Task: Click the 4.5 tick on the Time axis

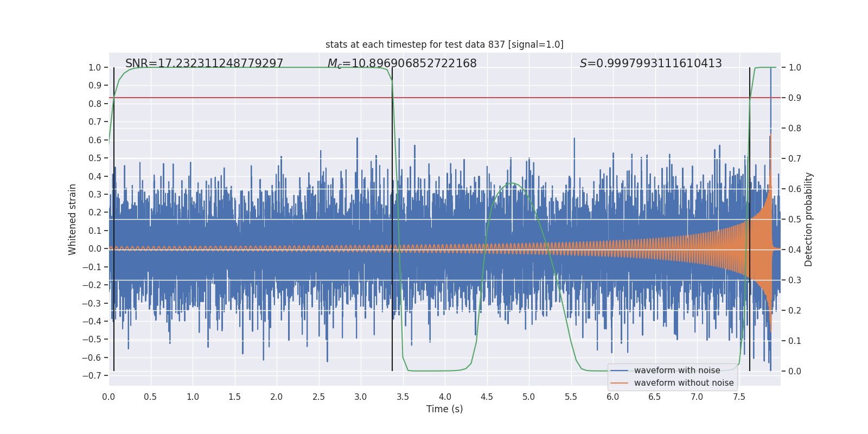Action: point(487,397)
